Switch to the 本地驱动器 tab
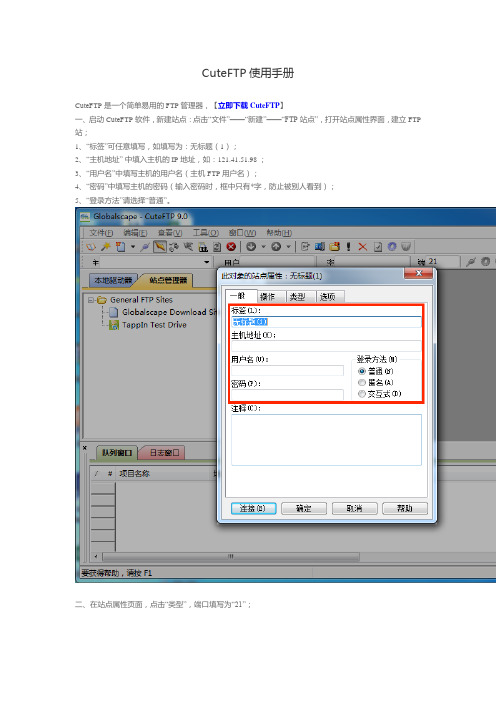Viewport: 496px width, 702px height. 113,280
